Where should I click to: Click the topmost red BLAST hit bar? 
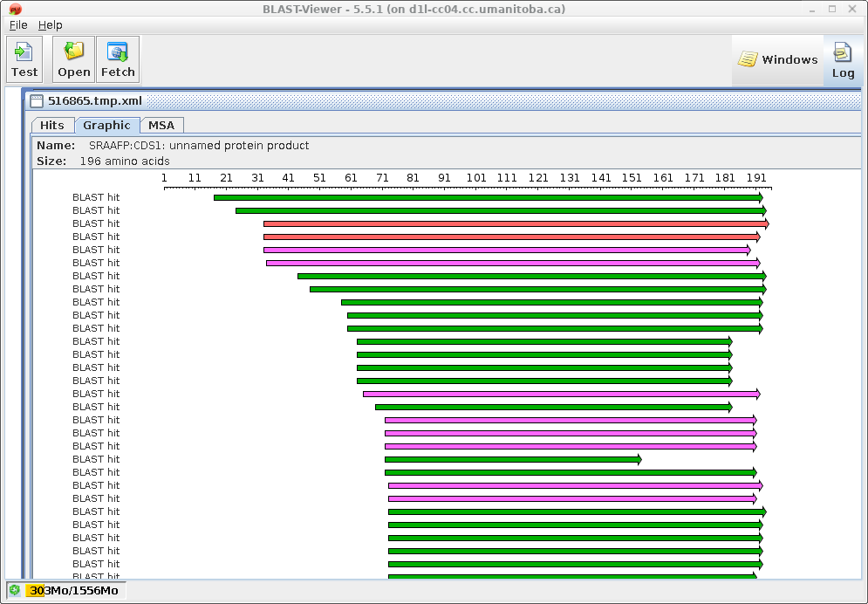tap(515, 224)
